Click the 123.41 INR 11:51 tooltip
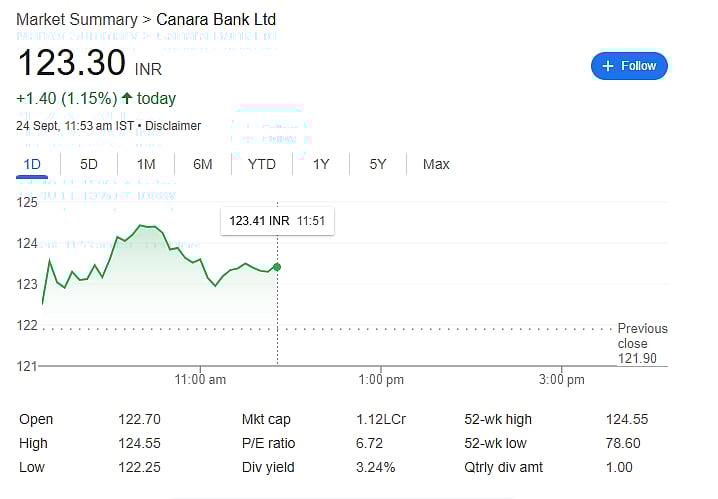The image size is (718, 499). point(277,221)
